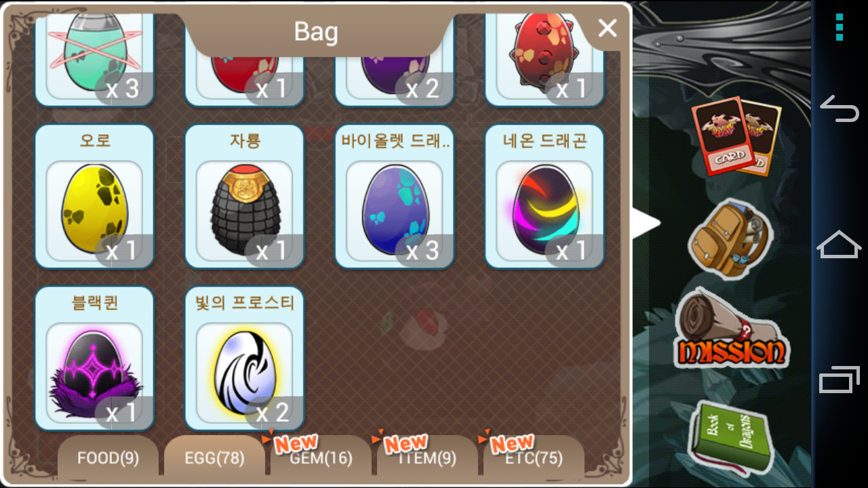Open the Card icon in sidebar
Image resolution: width=868 pixels, height=488 pixels.
736,136
